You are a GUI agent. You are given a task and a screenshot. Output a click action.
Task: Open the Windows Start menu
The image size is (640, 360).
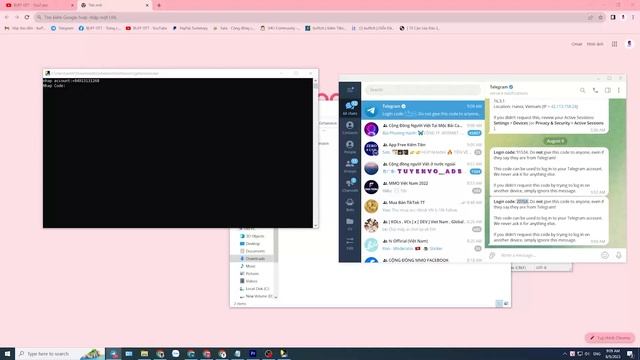pos(7,353)
